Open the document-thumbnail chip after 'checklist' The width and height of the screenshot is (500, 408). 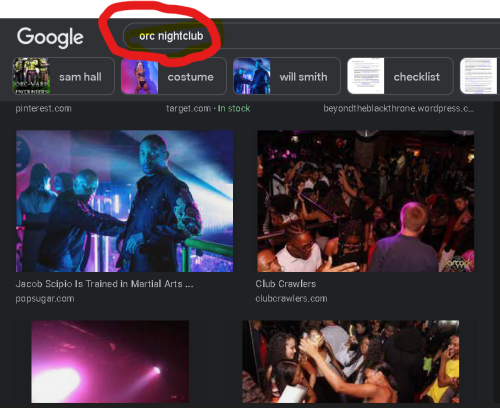coord(480,77)
